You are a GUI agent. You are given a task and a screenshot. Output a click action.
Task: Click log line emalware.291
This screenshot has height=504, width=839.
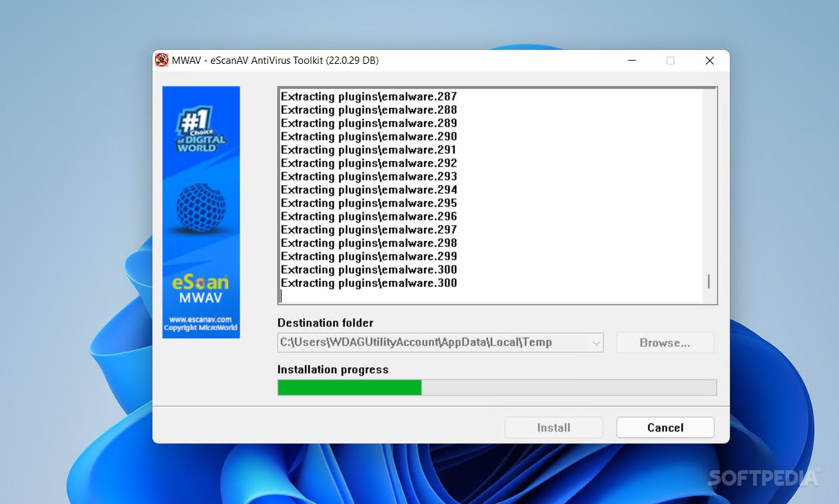[x=369, y=150]
